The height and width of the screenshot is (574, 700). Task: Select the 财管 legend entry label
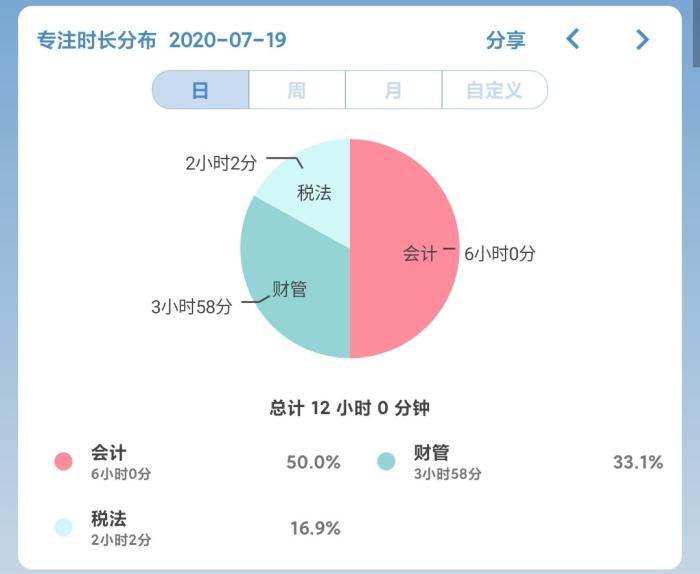(x=431, y=453)
